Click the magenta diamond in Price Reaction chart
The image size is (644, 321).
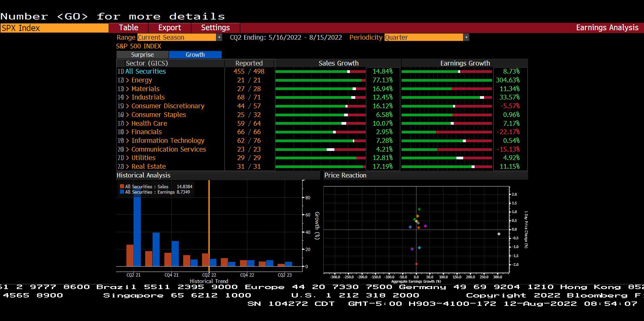(425, 226)
